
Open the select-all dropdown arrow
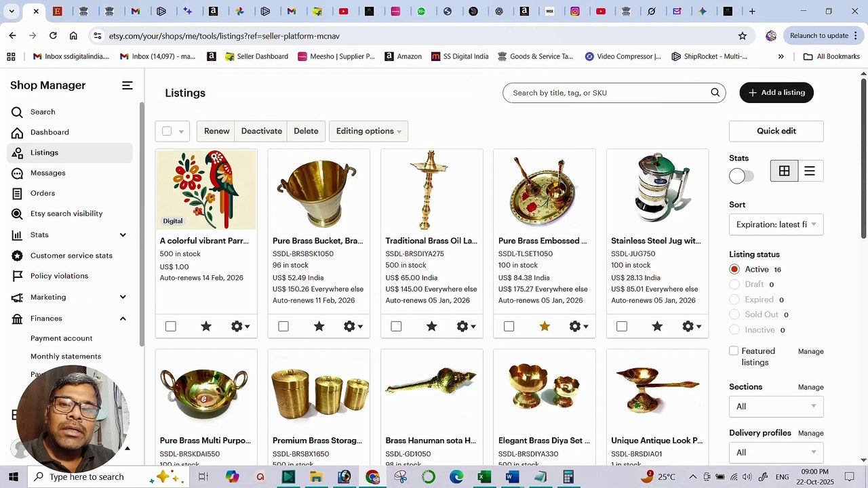(181, 131)
